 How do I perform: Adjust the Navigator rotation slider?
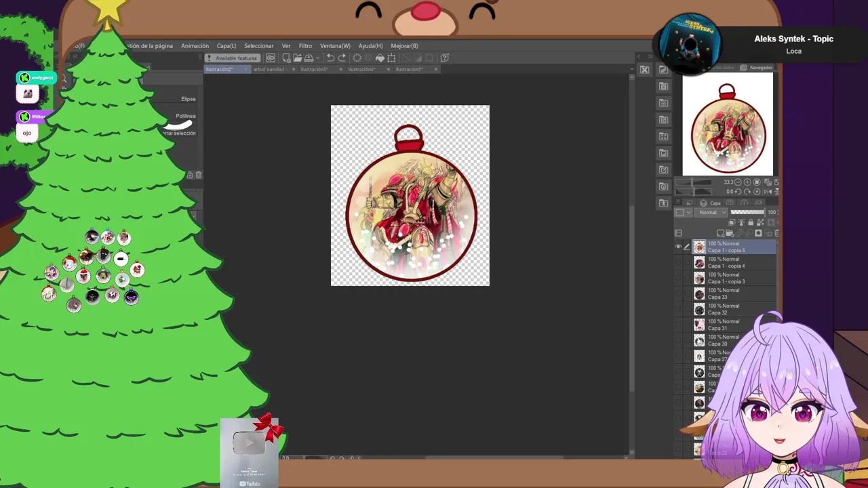click(x=693, y=192)
